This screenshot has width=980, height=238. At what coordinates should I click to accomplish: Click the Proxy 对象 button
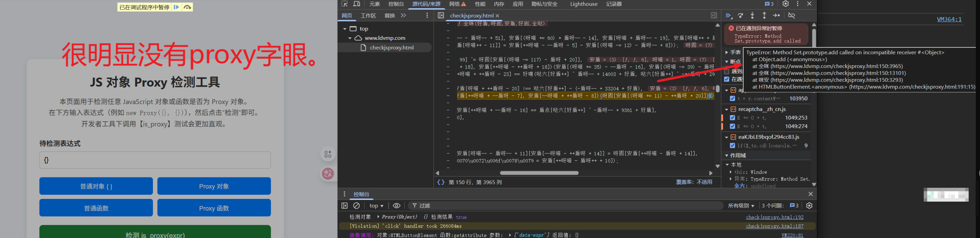tap(214, 186)
